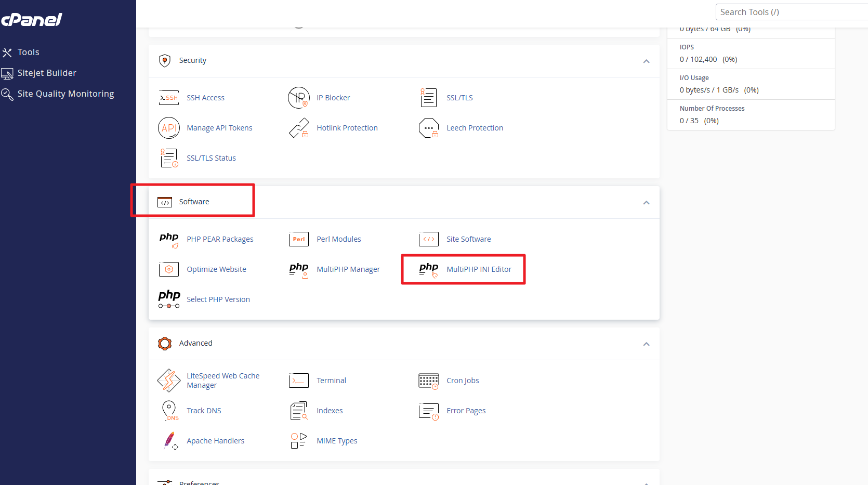Collapse the Software section chevron
This screenshot has height=485, width=868.
(x=646, y=203)
